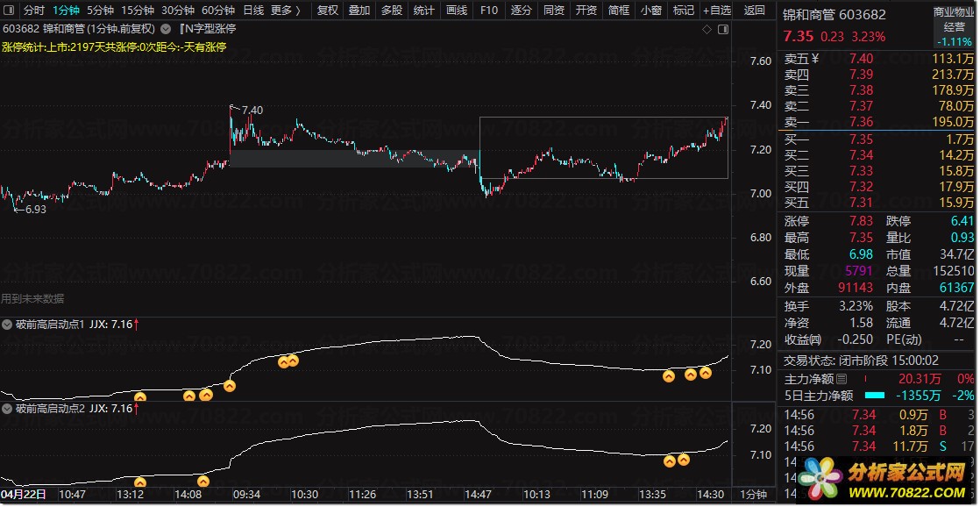Collapse the 破前高启动点2 indicator panel
Screen dimensions: 980x507
click(8, 409)
